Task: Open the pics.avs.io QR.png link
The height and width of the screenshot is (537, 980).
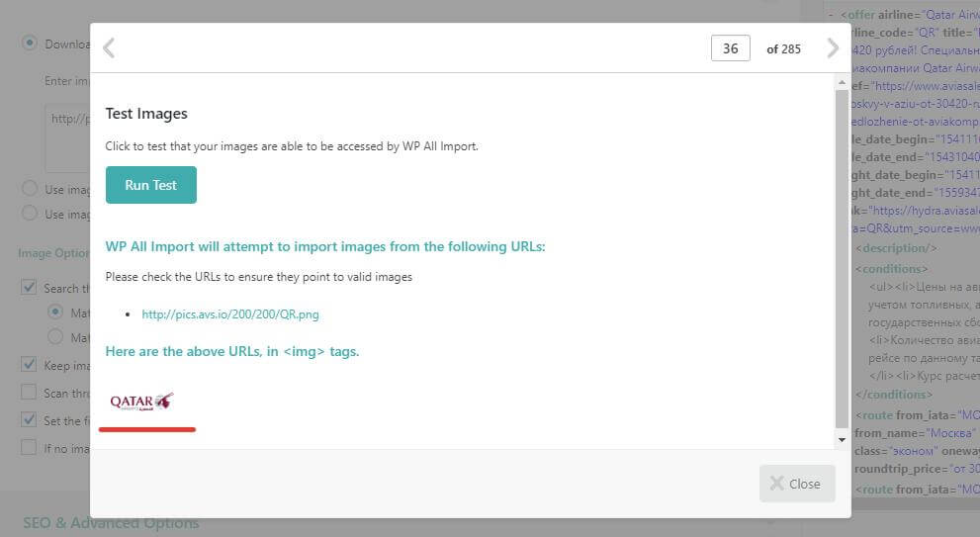Action: 230,314
